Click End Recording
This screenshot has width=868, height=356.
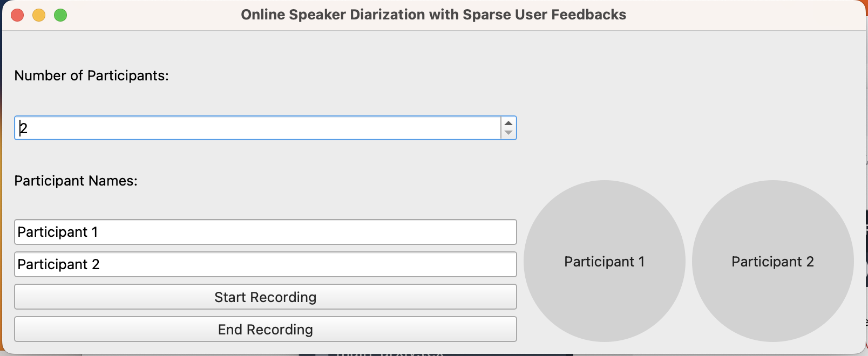coord(265,330)
